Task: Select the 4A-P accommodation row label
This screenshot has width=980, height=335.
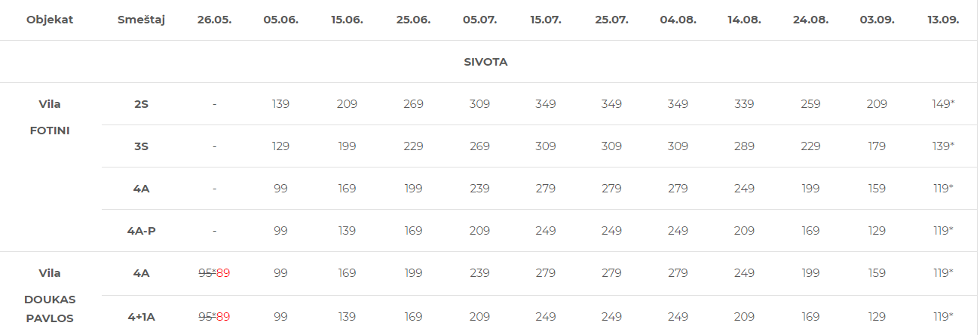Action: pos(141,231)
